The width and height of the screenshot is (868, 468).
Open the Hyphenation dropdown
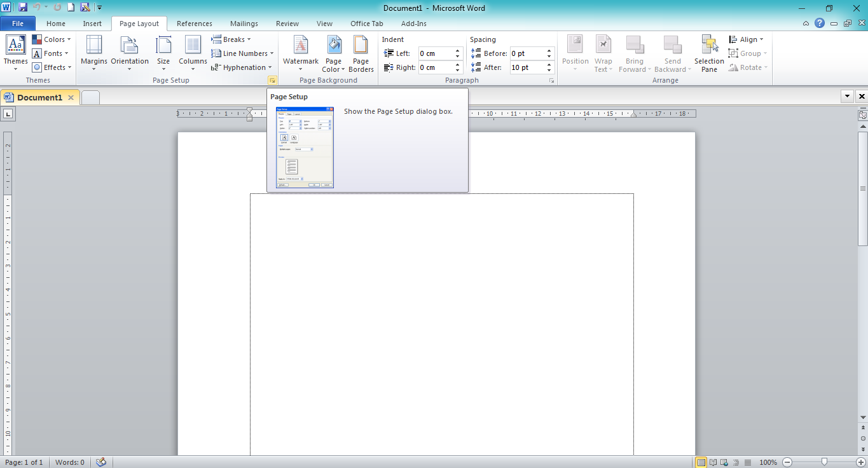242,67
